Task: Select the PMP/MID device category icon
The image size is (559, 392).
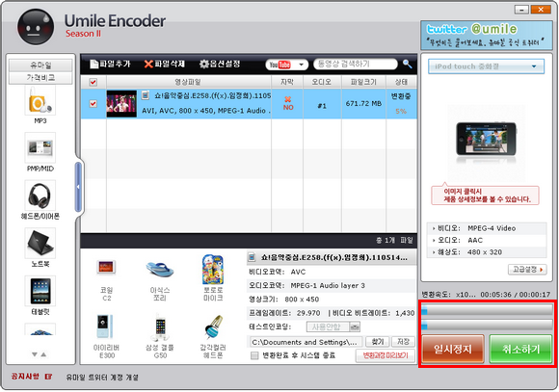Action: (40, 147)
